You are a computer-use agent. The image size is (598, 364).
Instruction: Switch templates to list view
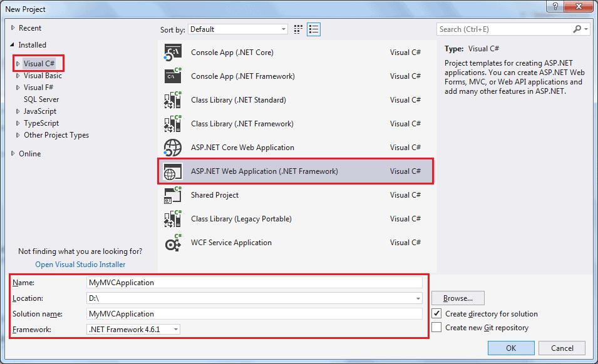[312, 29]
